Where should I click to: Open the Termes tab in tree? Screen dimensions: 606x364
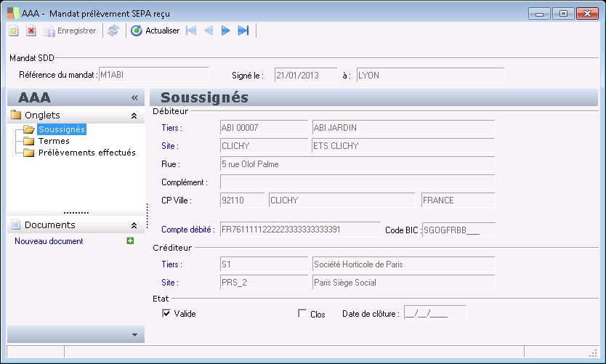[x=54, y=141]
